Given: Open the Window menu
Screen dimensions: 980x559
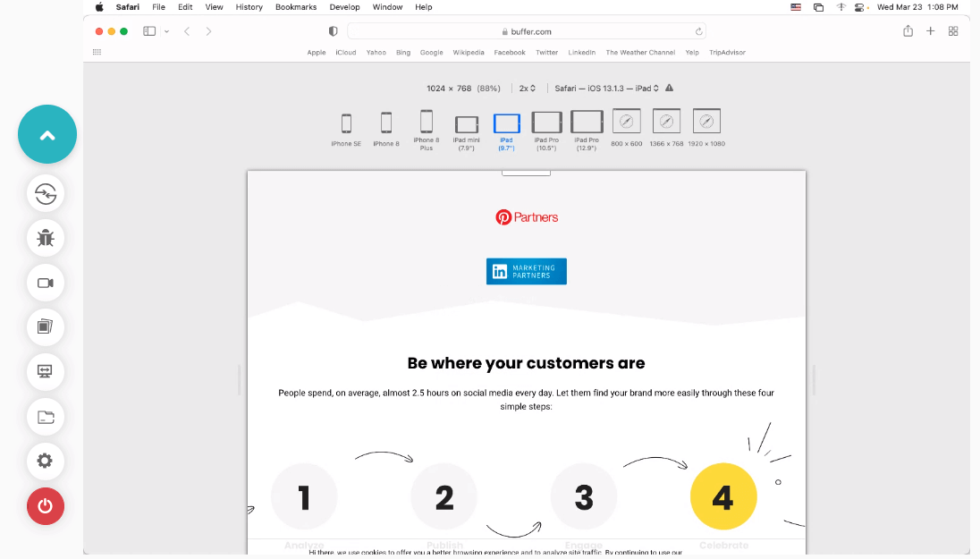Looking at the screenshot, I should pos(387,7).
